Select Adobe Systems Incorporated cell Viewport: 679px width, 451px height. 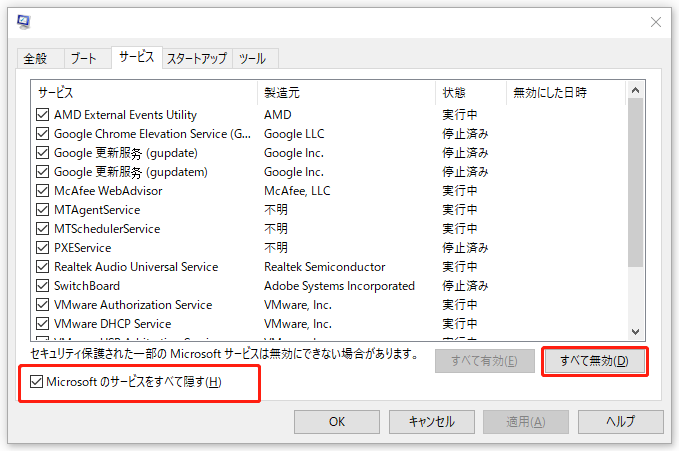[339, 286]
